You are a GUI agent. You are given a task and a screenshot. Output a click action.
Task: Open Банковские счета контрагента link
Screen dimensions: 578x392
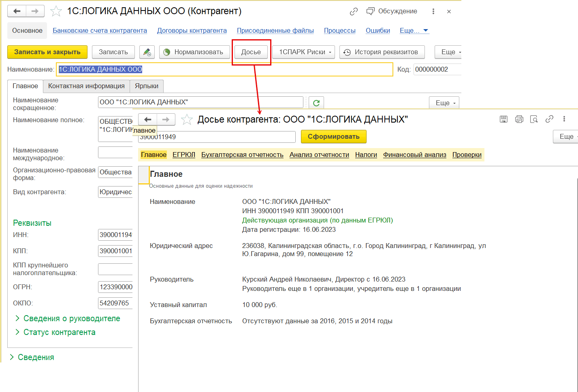coord(100,30)
